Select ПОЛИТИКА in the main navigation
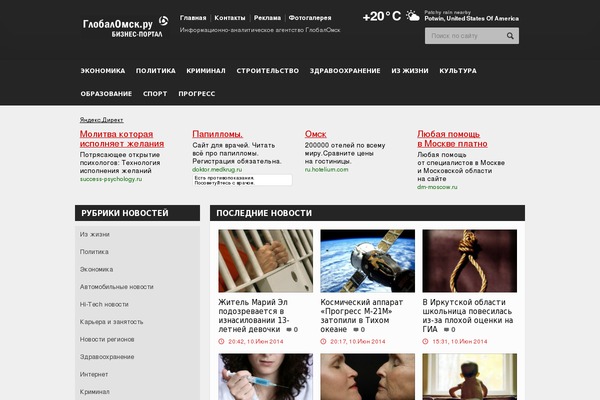 [156, 70]
